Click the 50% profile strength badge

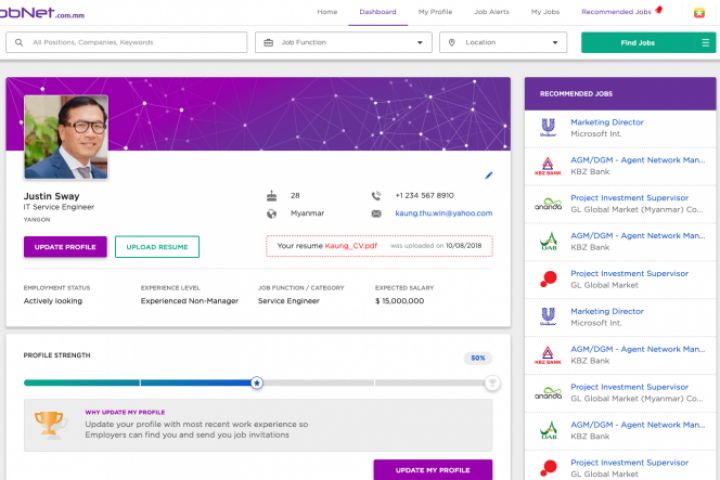pyautogui.click(x=478, y=358)
